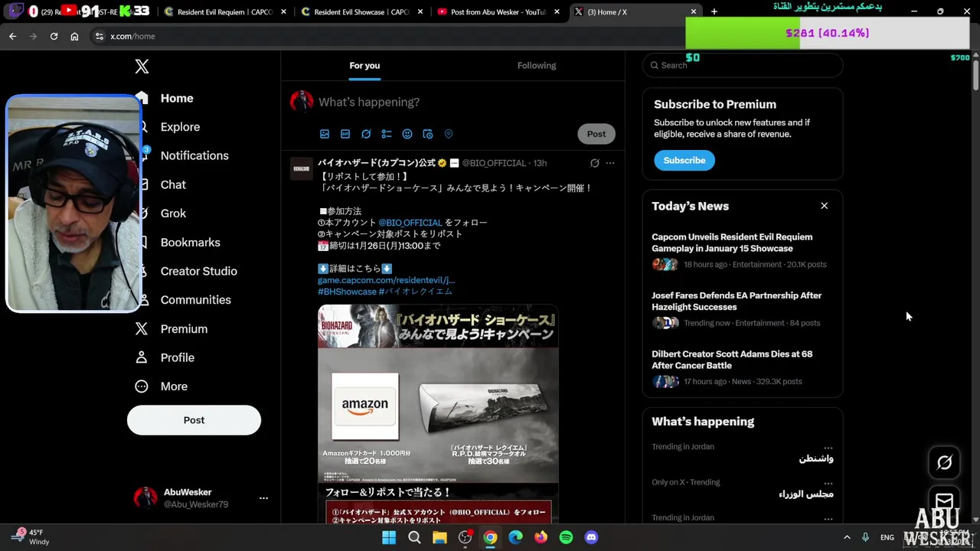Screen dimensions: 980x551
Task: Schedule the post with calendar icon
Action: [428, 134]
